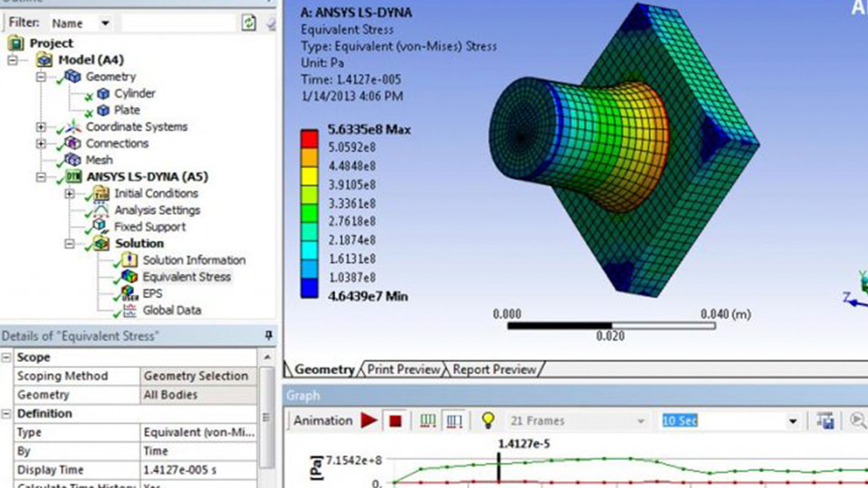Screen dimensions: 868x488
Task: Click the Outline filter text box
Action: (x=178, y=23)
